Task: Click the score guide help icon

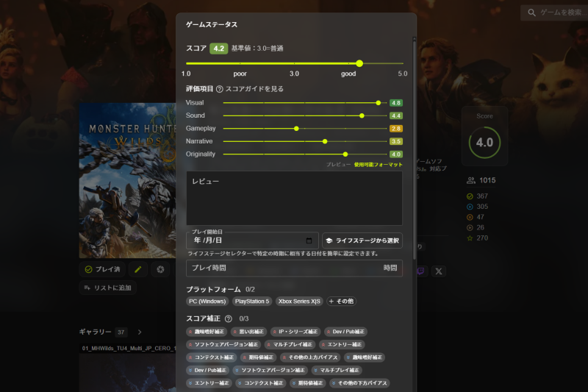Action: pos(219,89)
